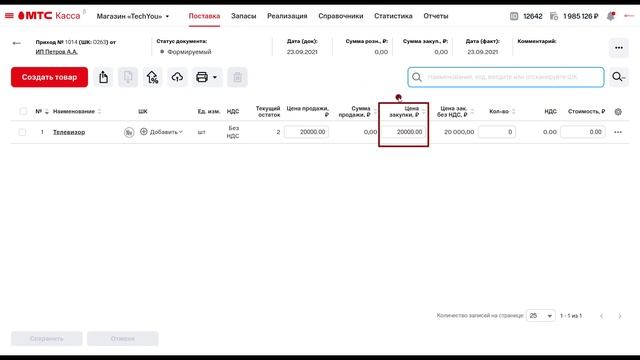Expand the print options arrow
The height and width of the screenshot is (360, 640).
point(215,77)
